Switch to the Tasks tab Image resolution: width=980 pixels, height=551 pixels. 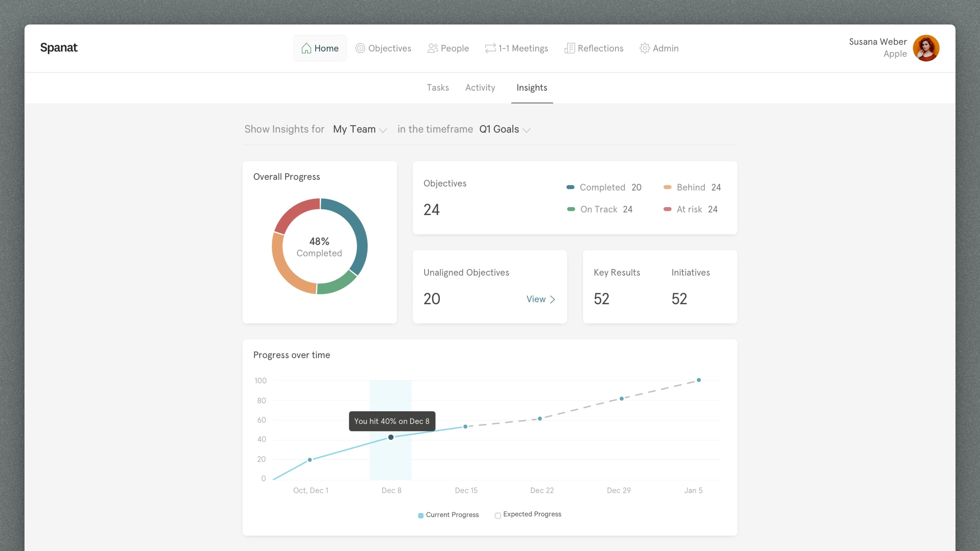click(438, 88)
